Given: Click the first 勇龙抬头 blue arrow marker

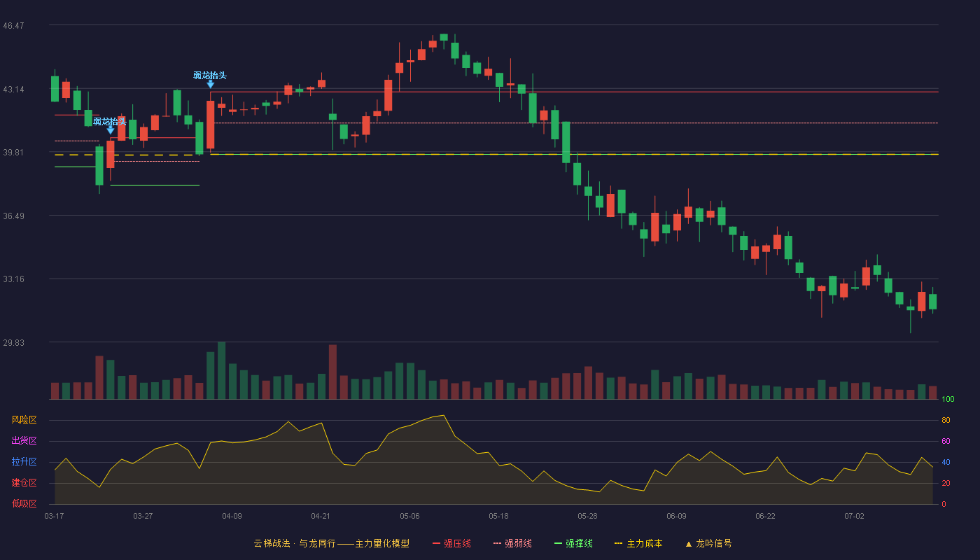Looking at the screenshot, I should pyautogui.click(x=111, y=129).
